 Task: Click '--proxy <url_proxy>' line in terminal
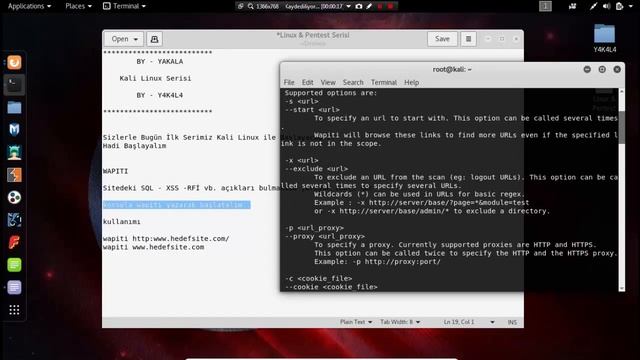point(325,236)
